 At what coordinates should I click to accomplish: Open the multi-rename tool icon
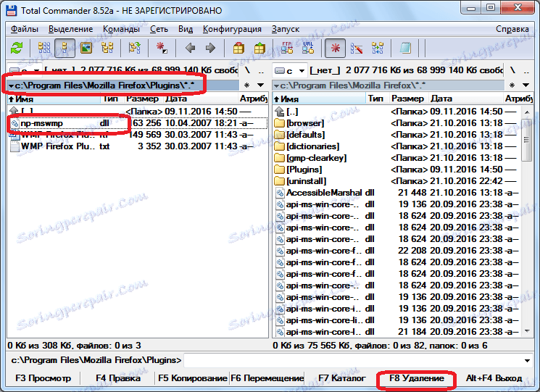tap(357, 48)
